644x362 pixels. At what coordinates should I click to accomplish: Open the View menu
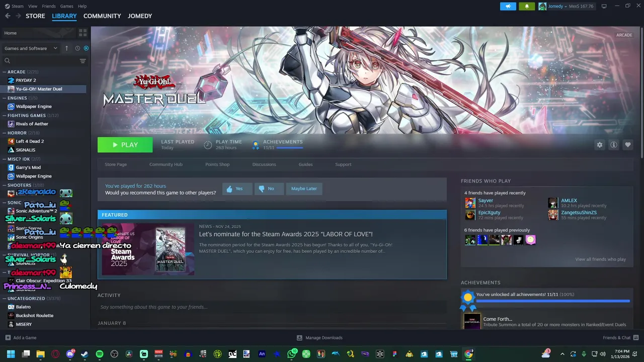coord(33,6)
